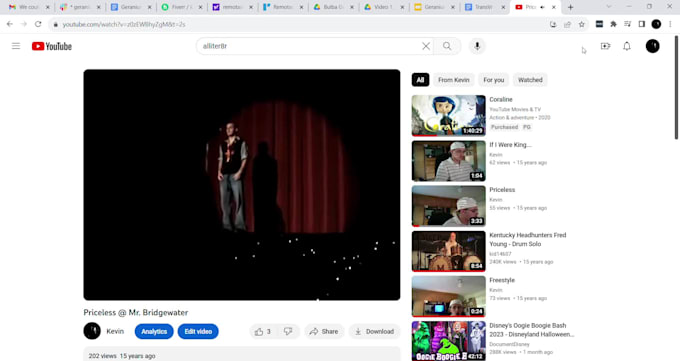Open the browser extensions puzzle icon
680x361 pixels.
tap(613, 24)
